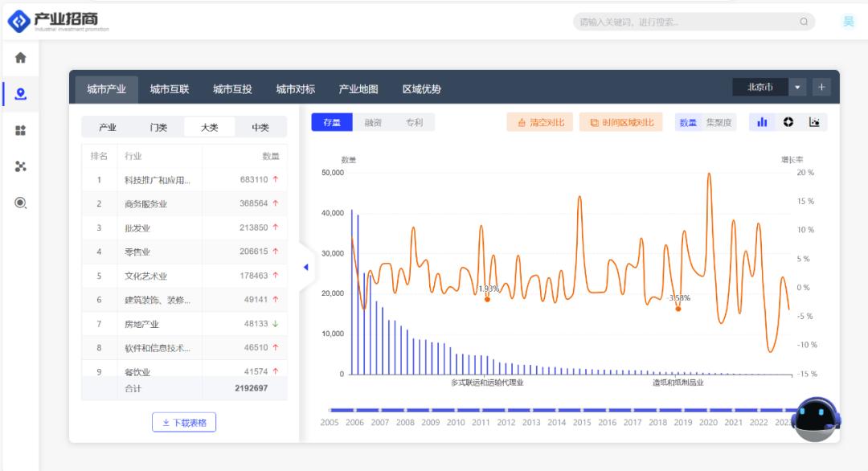Open the home icon in sidebar
Viewport: 868px width, 471px height.
tap(21, 58)
